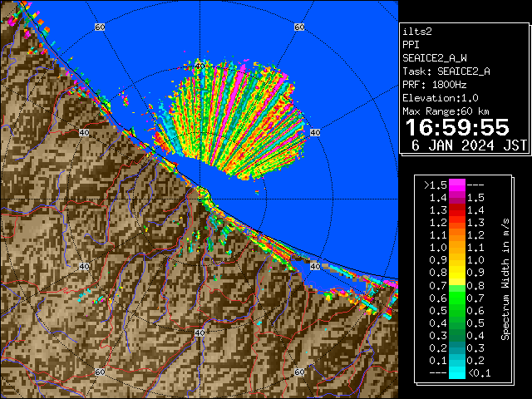The width and height of the screenshot is (532, 399).
Task: Click the PPI scan type label
Action: pyautogui.click(x=411, y=45)
